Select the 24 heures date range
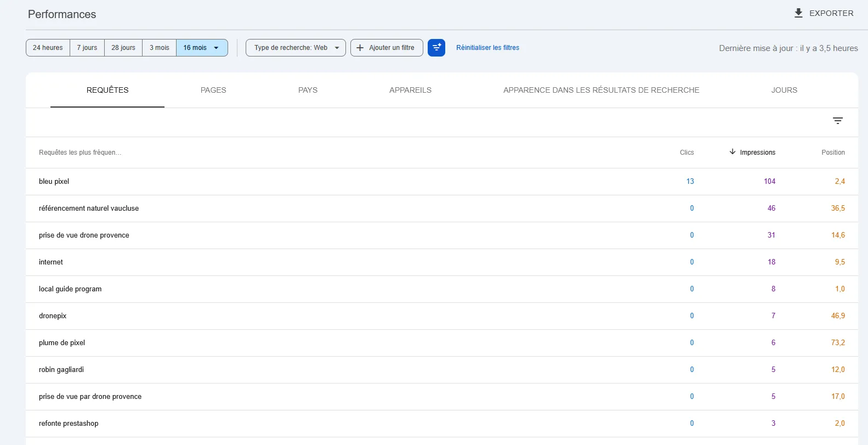The height and width of the screenshot is (445, 868). [48, 48]
